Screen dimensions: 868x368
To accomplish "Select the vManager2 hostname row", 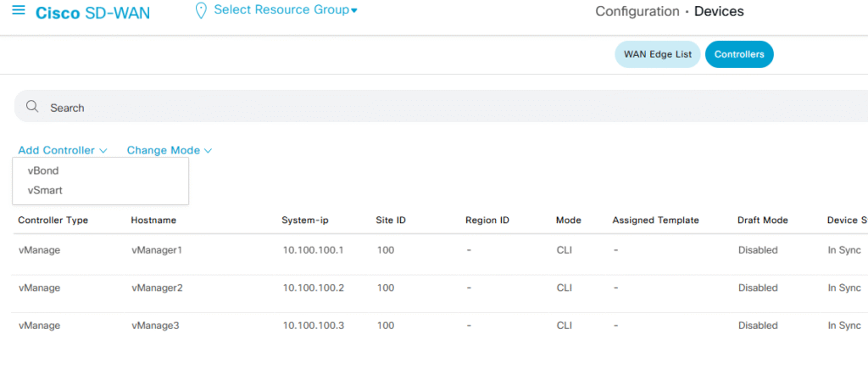I will [157, 288].
